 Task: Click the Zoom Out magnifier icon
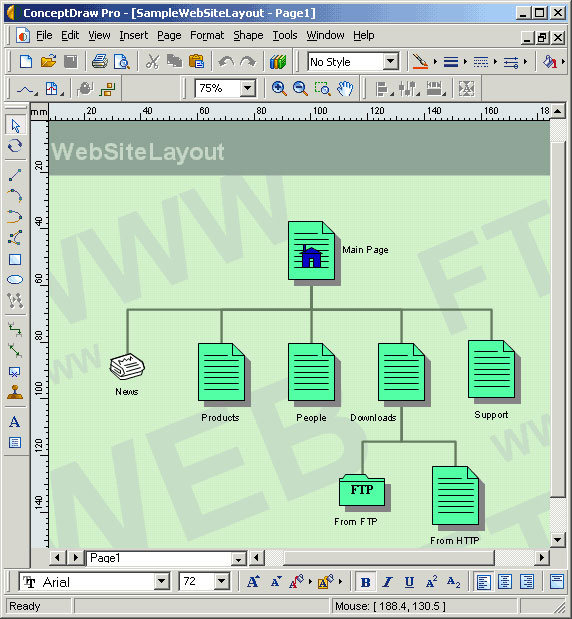(300, 88)
